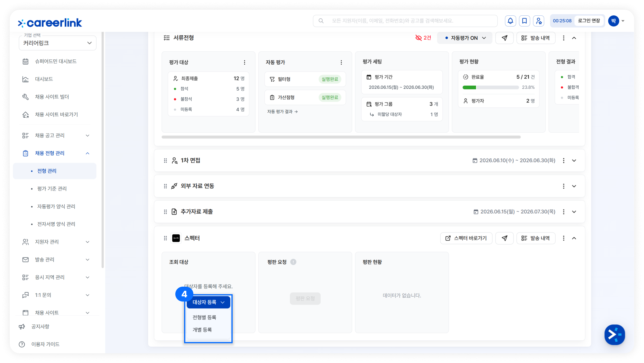Click the hidden items eye icon 2건

[x=423, y=38]
